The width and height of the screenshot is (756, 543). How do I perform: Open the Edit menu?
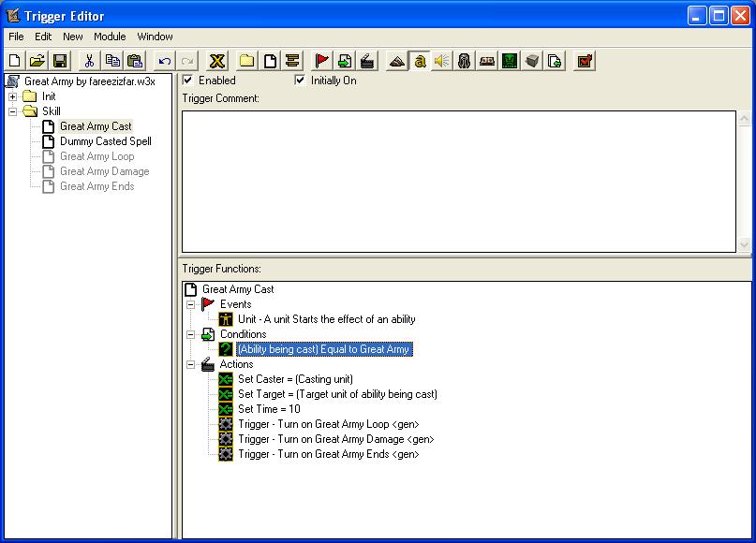[43, 37]
